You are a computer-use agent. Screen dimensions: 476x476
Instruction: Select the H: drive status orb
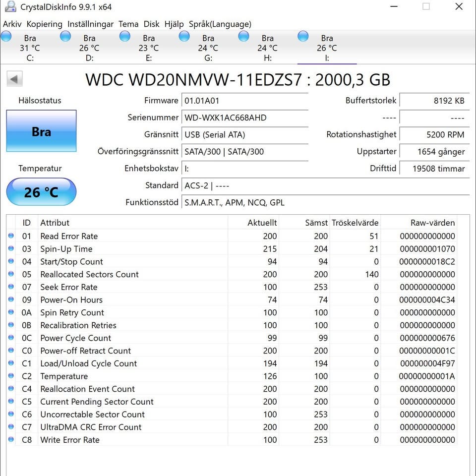[x=243, y=36]
